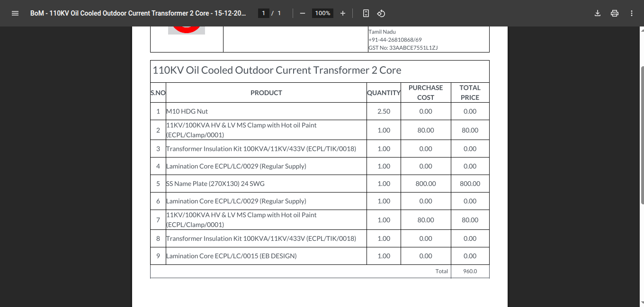Click the PURCHASE COST column header

tap(425, 93)
